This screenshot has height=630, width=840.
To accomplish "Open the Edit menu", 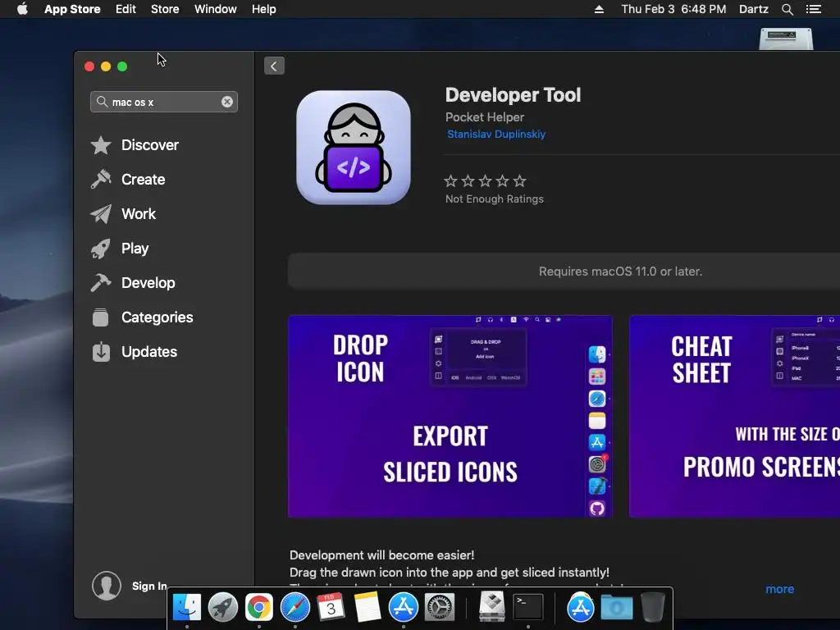I will click(126, 9).
